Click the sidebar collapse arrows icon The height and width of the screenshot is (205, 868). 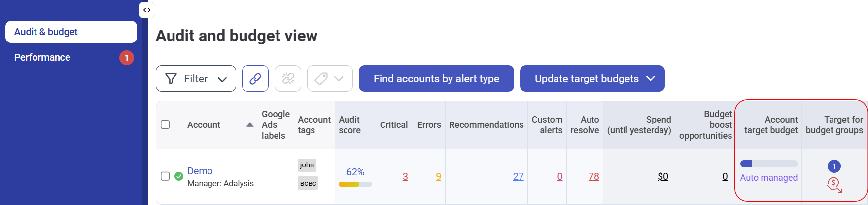click(147, 10)
